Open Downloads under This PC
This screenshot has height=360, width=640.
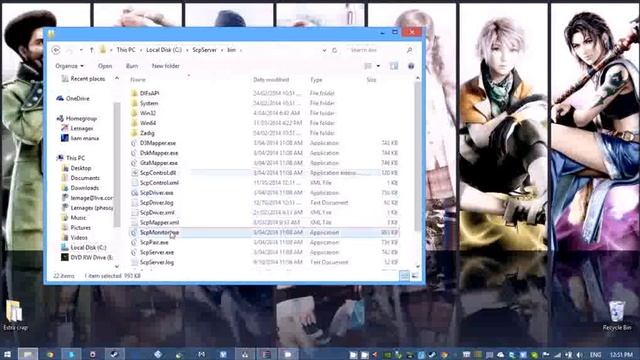point(80,188)
